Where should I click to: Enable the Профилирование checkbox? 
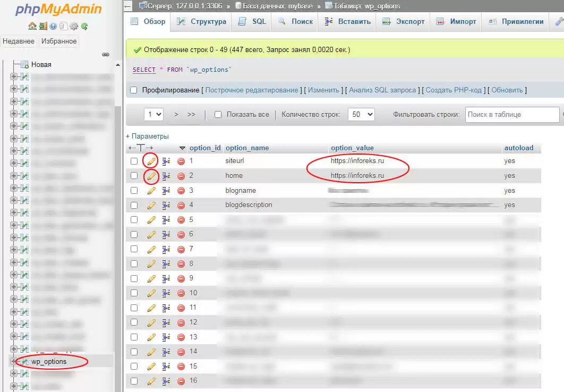(x=134, y=90)
